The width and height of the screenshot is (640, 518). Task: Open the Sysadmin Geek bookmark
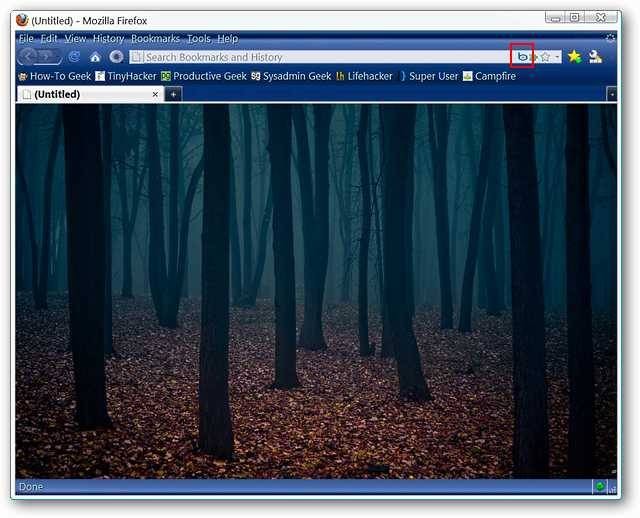tap(291, 76)
